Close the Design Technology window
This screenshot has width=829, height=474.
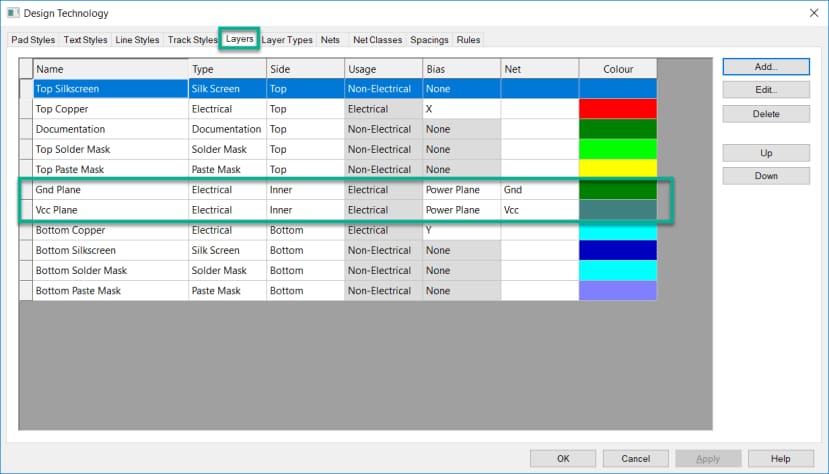click(814, 13)
